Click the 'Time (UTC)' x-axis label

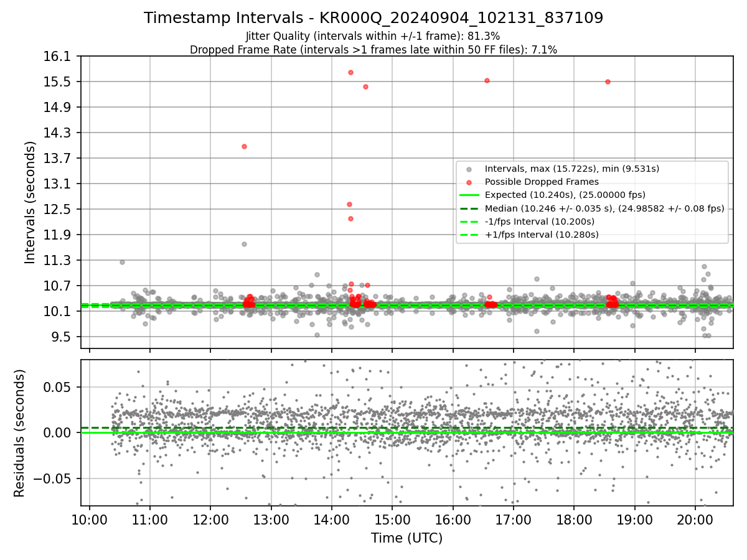click(407, 538)
